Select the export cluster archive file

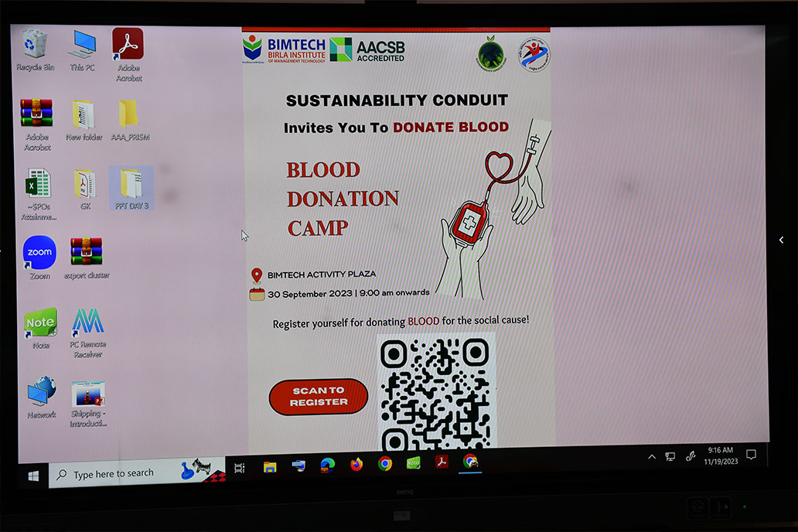point(86,253)
